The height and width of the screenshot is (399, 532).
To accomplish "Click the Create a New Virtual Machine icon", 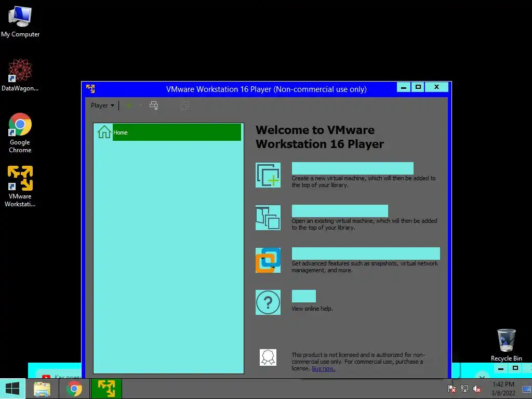I will 268,175.
